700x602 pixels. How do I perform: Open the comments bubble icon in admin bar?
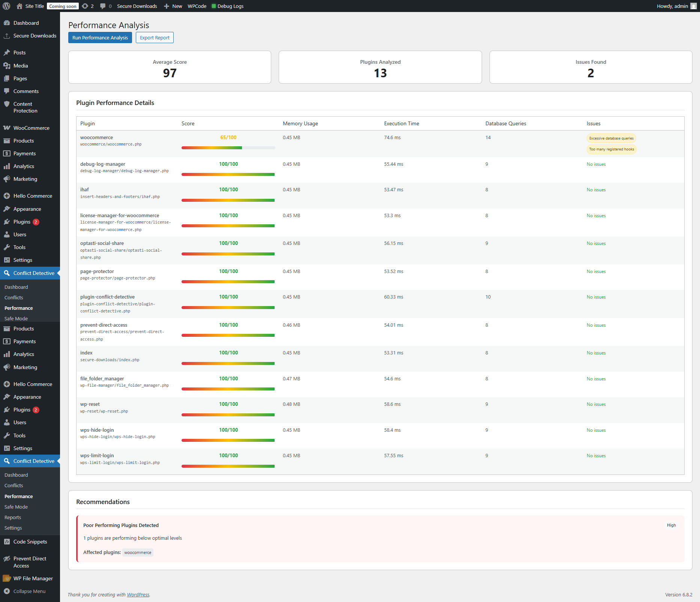click(103, 6)
